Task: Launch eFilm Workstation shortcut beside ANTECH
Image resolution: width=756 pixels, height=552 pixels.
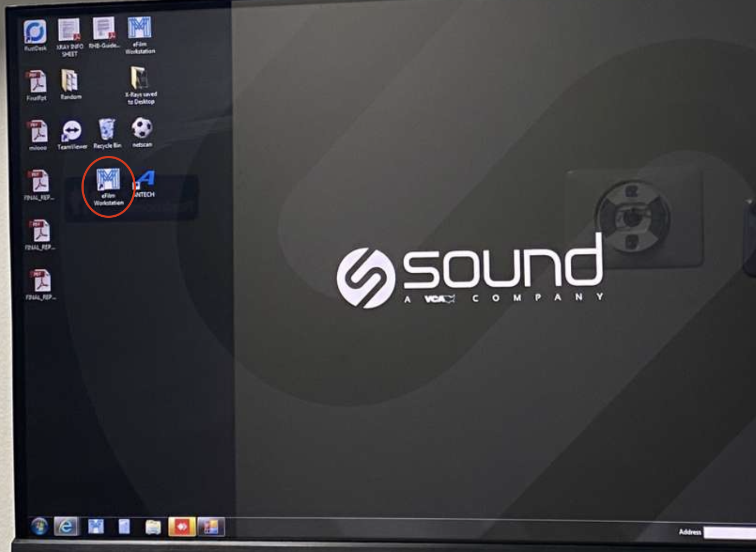Action: [108, 187]
